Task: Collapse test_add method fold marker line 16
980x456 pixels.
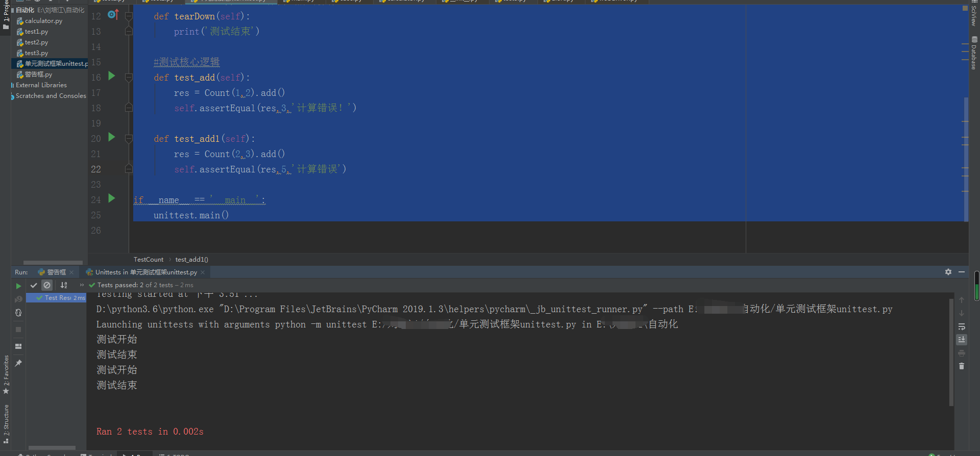Action: 129,78
